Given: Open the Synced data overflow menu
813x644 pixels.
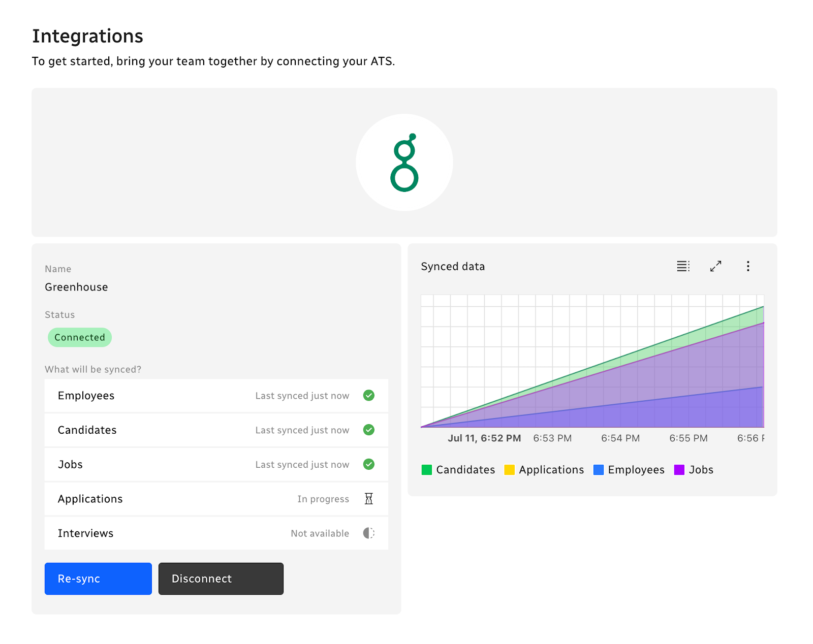Looking at the screenshot, I should (748, 266).
